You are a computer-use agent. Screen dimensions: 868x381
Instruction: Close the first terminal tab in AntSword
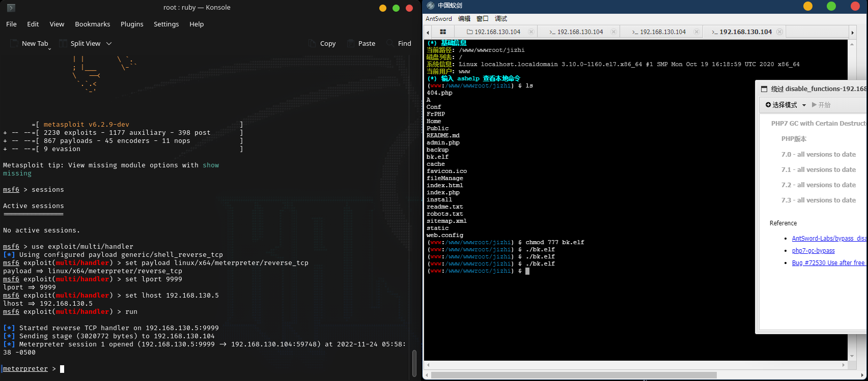(613, 32)
